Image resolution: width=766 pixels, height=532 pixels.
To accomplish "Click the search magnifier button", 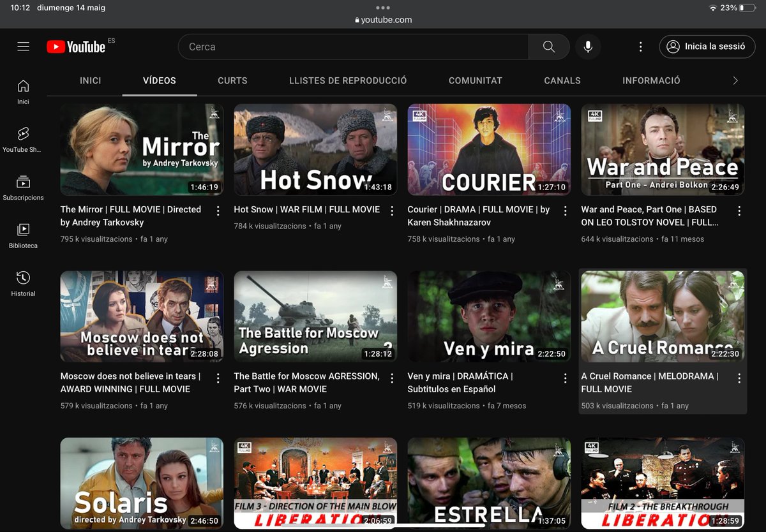I will (x=549, y=47).
